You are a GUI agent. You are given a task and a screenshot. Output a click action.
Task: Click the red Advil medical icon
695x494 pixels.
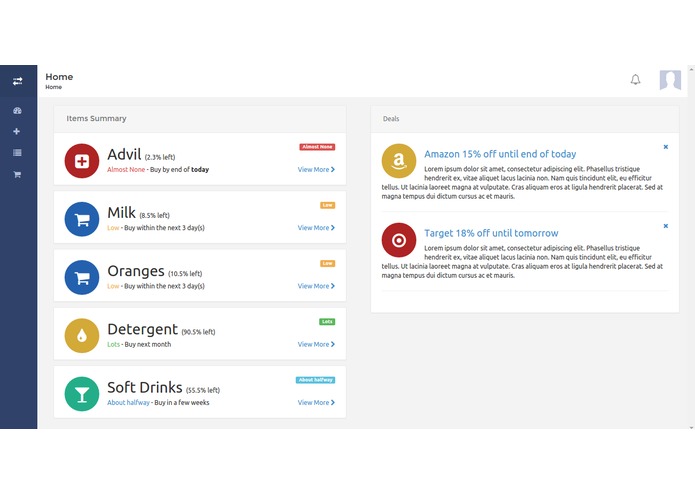pos(82,161)
